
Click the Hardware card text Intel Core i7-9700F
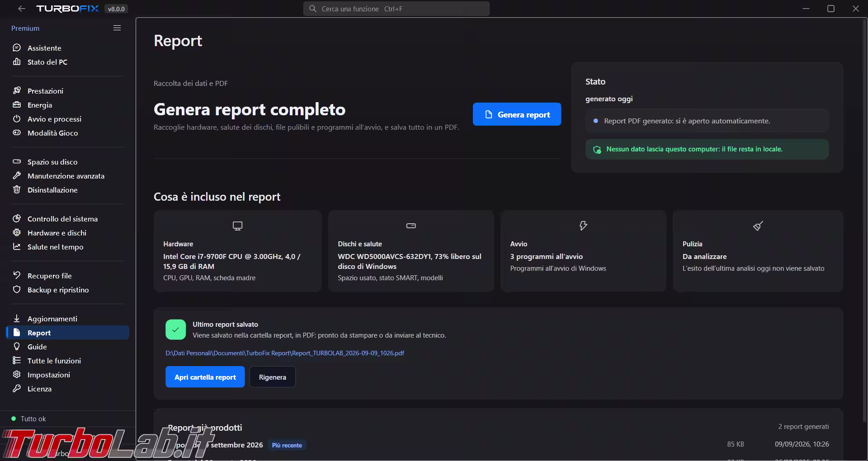click(x=232, y=261)
